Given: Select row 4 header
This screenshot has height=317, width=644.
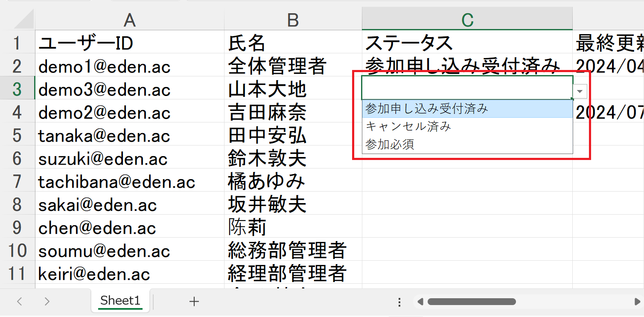Looking at the screenshot, I should (17, 111).
